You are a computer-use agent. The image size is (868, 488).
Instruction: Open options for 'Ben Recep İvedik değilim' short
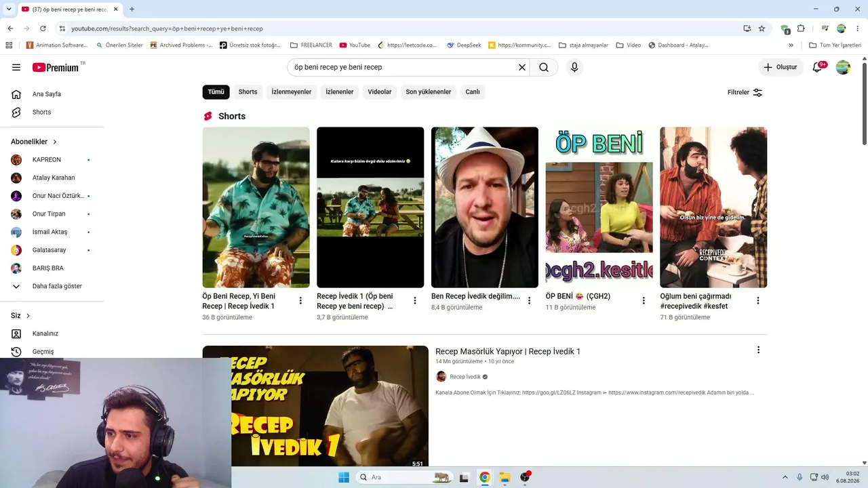(530, 300)
